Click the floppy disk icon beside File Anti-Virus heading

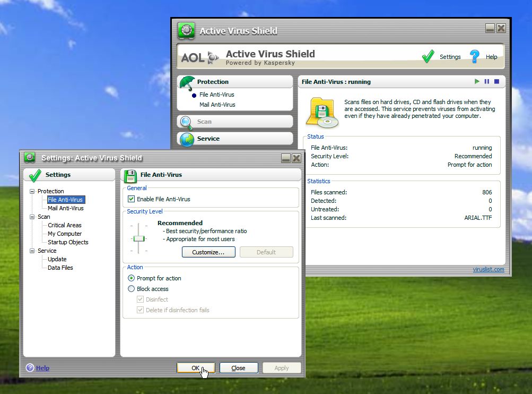click(130, 176)
